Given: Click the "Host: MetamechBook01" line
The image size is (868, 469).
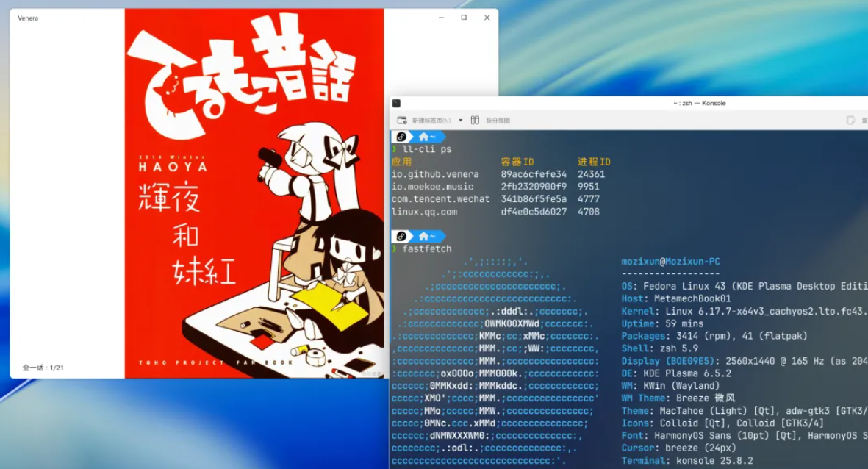Looking at the screenshot, I should tap(676, 299).
